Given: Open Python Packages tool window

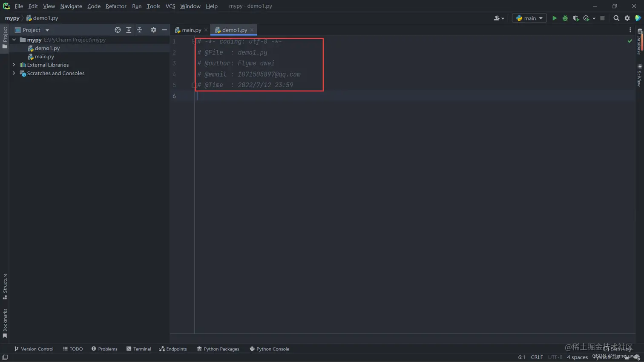Looking at the screenshot, I should (218, 349).
